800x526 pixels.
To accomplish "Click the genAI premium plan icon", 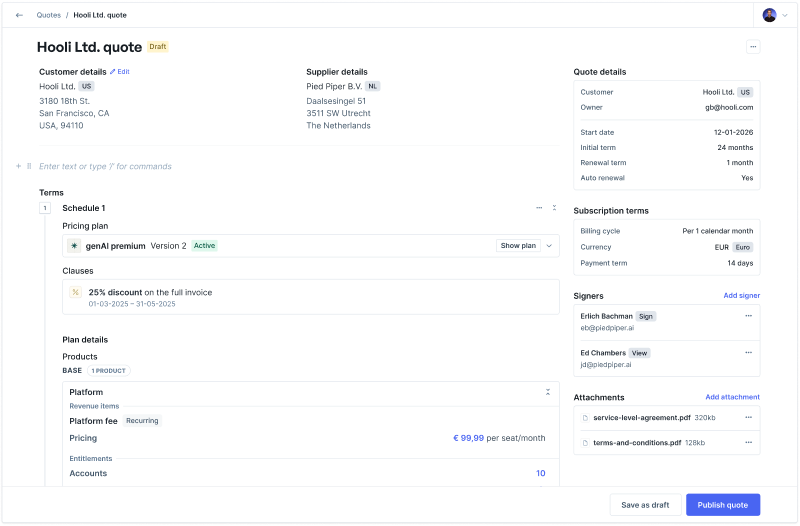I will tap(74, 246).
